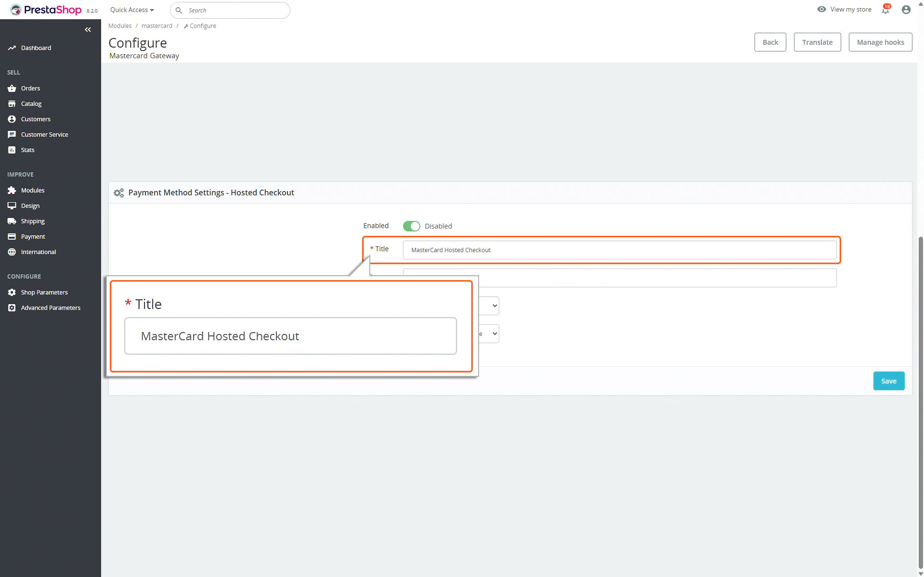Click the Orders basket icon

click(x=12, y=89)
